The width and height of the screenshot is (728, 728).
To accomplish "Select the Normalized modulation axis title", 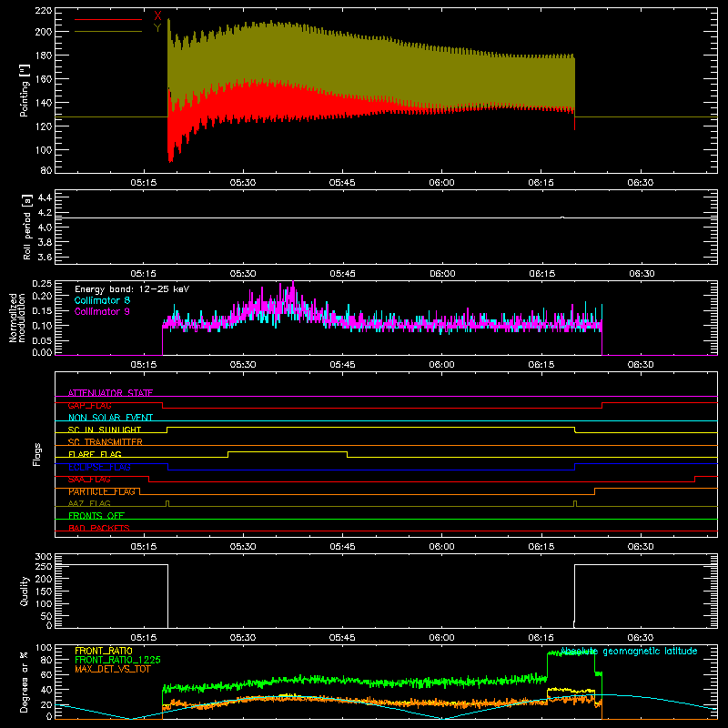I will coord(17,318).
